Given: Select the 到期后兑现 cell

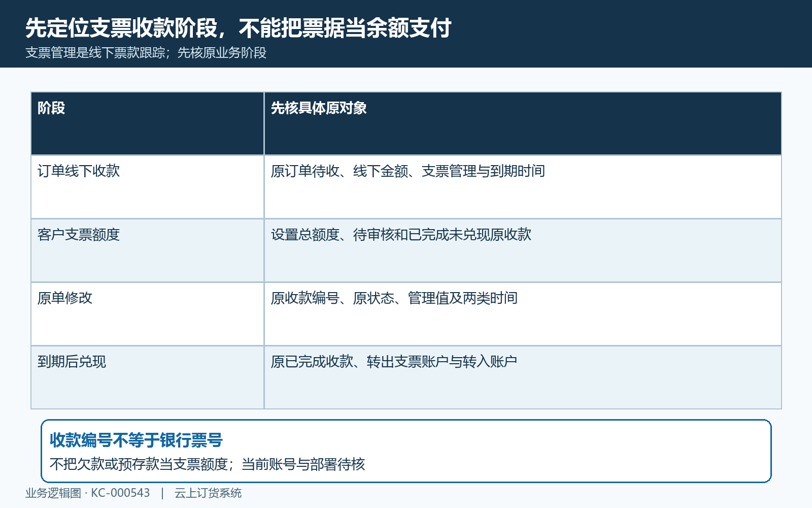Looking at the screenshot, I should pyautogui.click(x=148, y=377).
